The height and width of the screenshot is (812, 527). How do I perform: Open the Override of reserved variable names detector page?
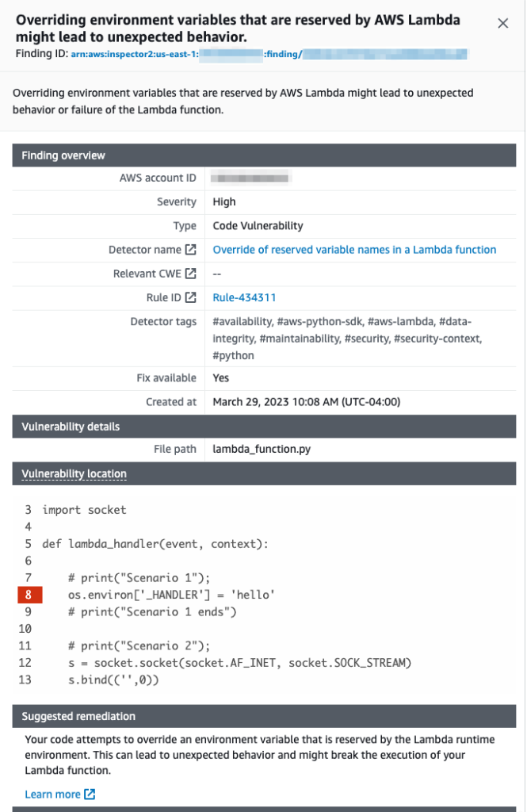click(353, 249)
